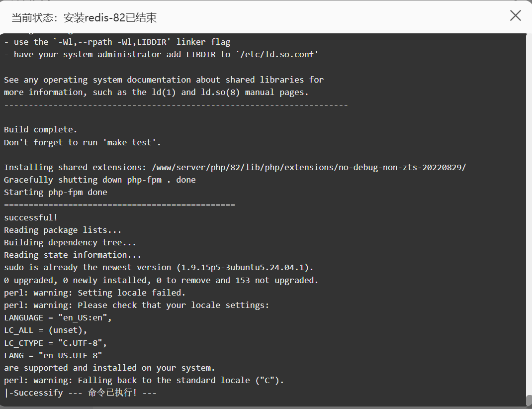Viewport: 532px width, 409px height.
Task: Click the 'Starting php-fpm done' line
Action: click(56, 193)
